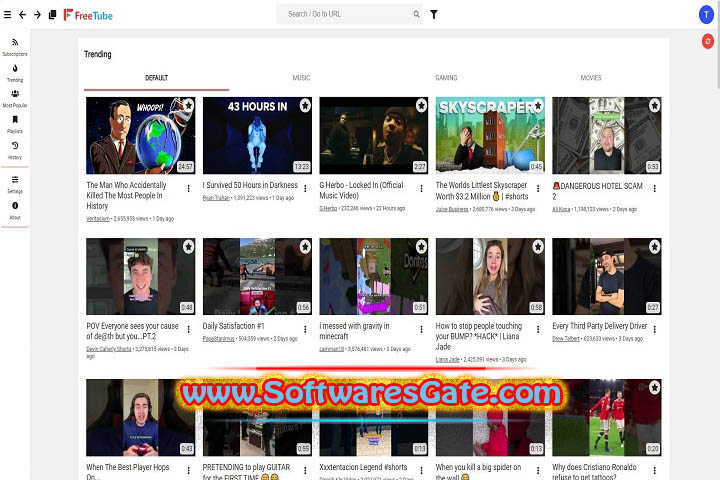Favorite I Survived 50 Hours in Darkness

click(x=305, y=106)
